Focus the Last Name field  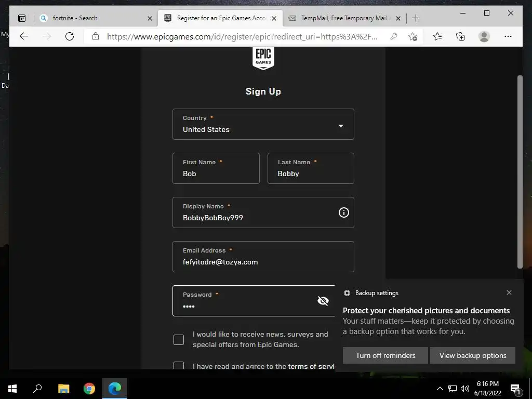(x=311, y=168)
